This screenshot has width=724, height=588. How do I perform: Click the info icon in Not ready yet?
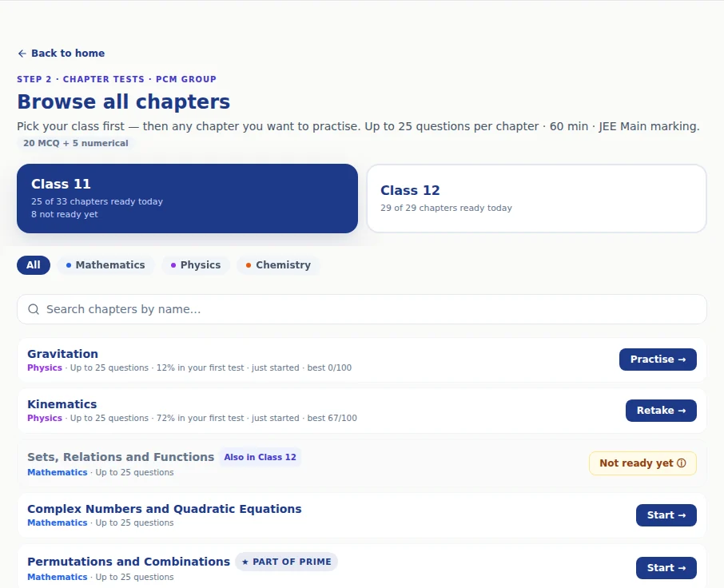(682, 463)
